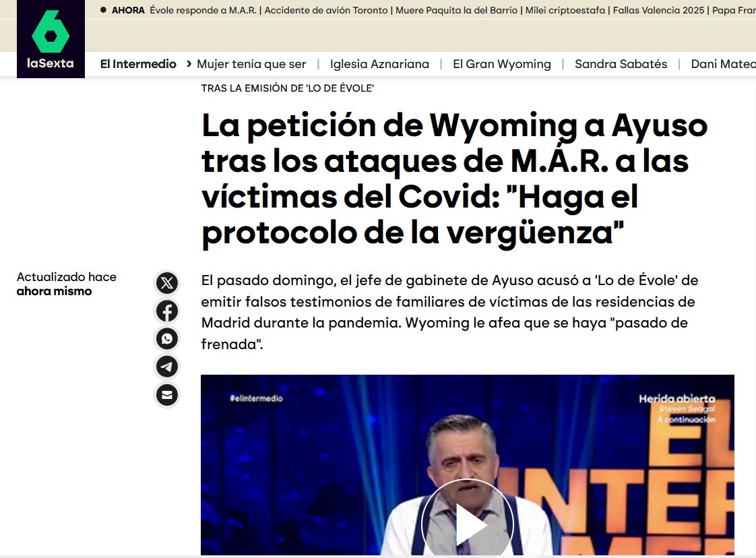
Task: Go to Iglesia Aznariana section
Action: click(x=379, y=64)
